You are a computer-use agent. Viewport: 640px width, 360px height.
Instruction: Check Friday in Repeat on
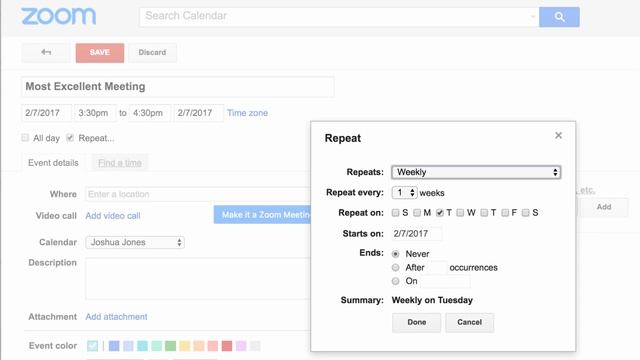[x=505, y=213]
